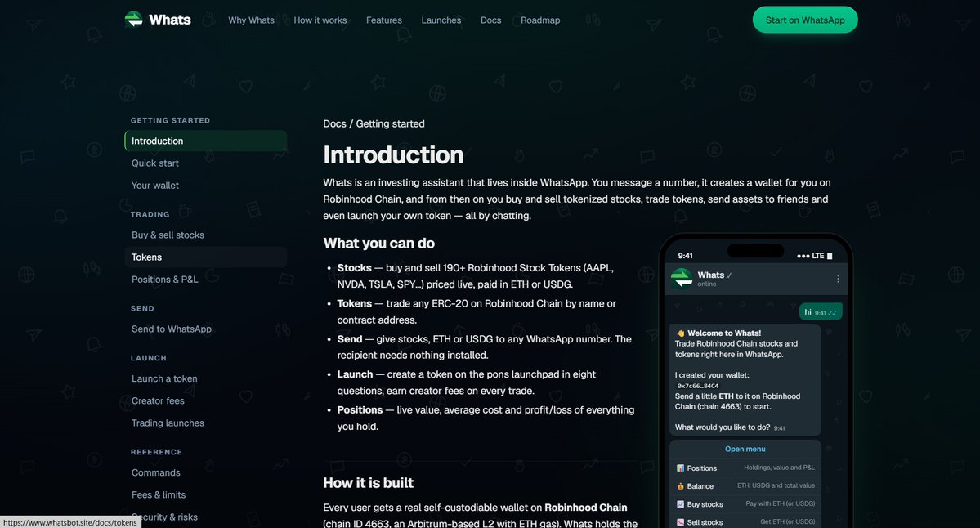Open the Why Whats nav item
980x528 pixels.
coord(251,20)
